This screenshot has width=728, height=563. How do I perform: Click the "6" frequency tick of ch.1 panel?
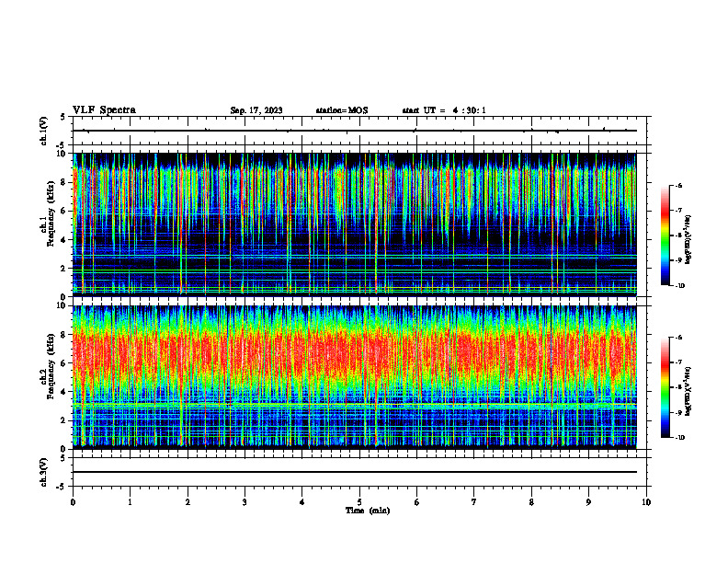coord(64,211)
